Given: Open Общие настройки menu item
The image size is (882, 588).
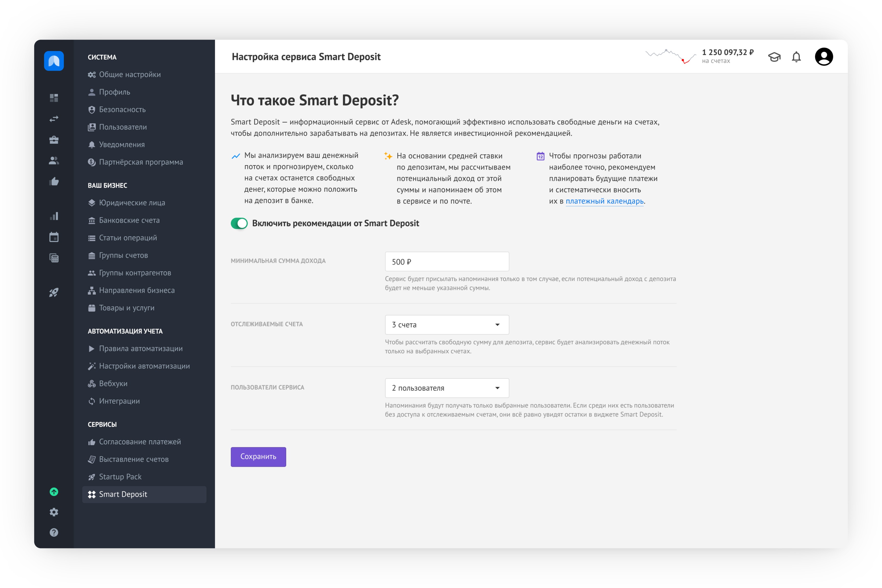Looking at the screenshot, I should coord(144,75).
